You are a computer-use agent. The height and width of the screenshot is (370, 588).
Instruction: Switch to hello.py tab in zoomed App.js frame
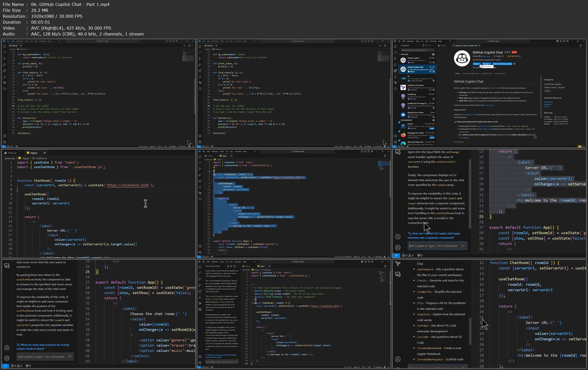point(12,153)
